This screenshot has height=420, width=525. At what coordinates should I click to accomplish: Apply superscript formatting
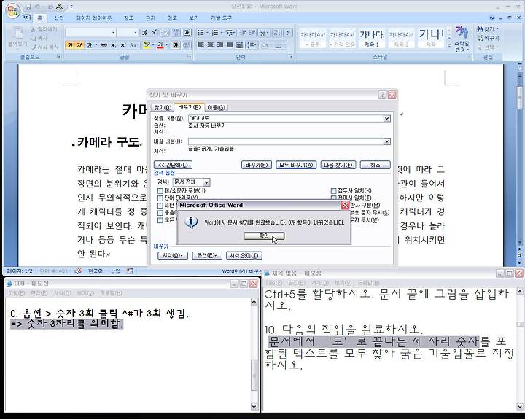click(123, 45)
